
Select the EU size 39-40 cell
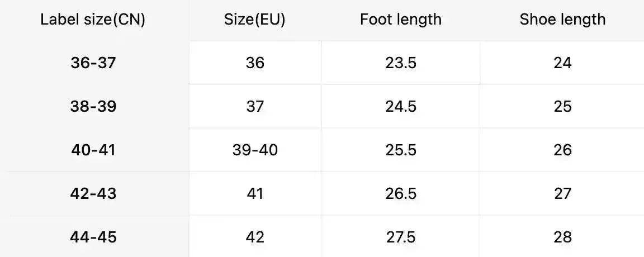pyautogui.click(x=255, y=150)
